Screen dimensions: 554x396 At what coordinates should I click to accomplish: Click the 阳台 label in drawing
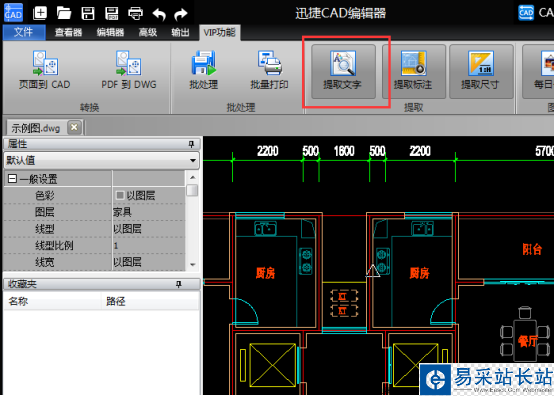pos(532,249)
